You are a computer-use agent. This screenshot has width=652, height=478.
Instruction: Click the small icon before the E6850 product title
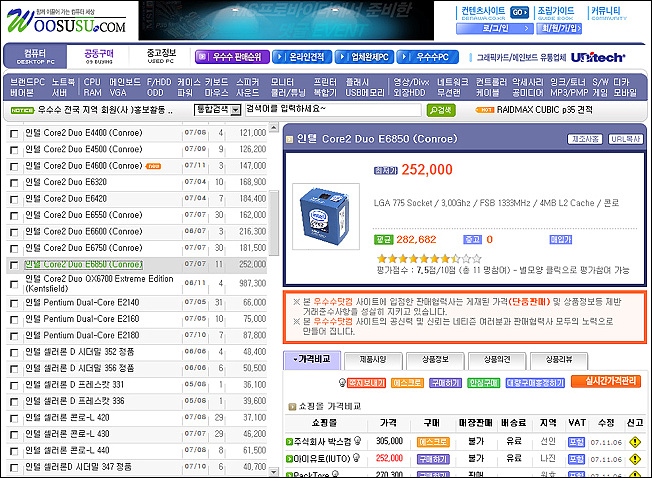click(x=289, y=139)
